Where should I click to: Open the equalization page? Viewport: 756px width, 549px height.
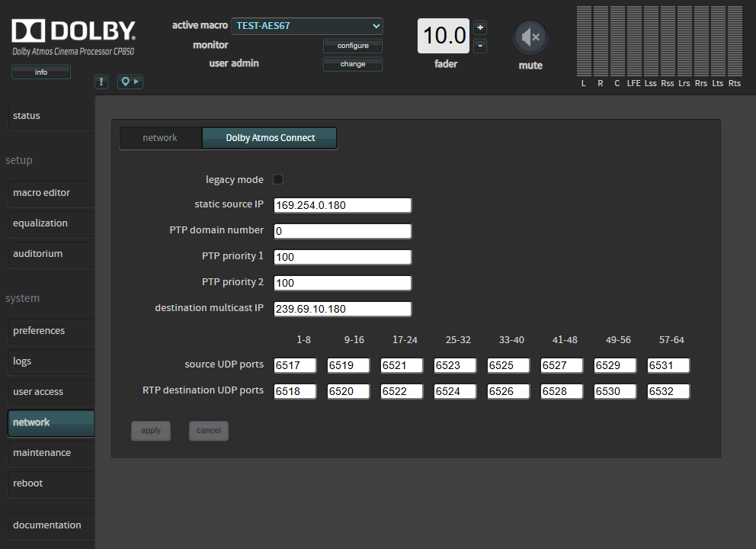tap(51, 223)
